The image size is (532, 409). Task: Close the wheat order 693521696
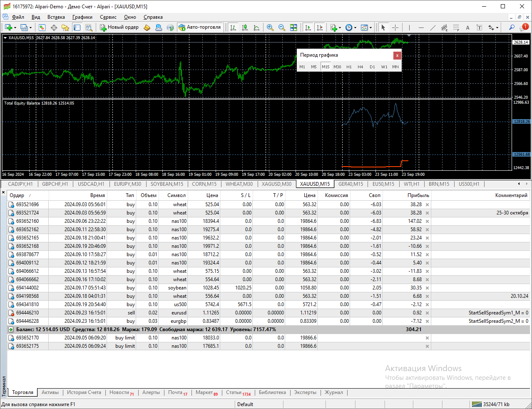point(427,204)
